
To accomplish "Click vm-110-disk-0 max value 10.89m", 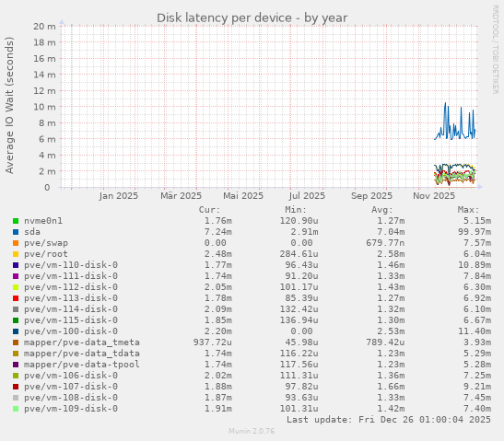I will 475,265.
